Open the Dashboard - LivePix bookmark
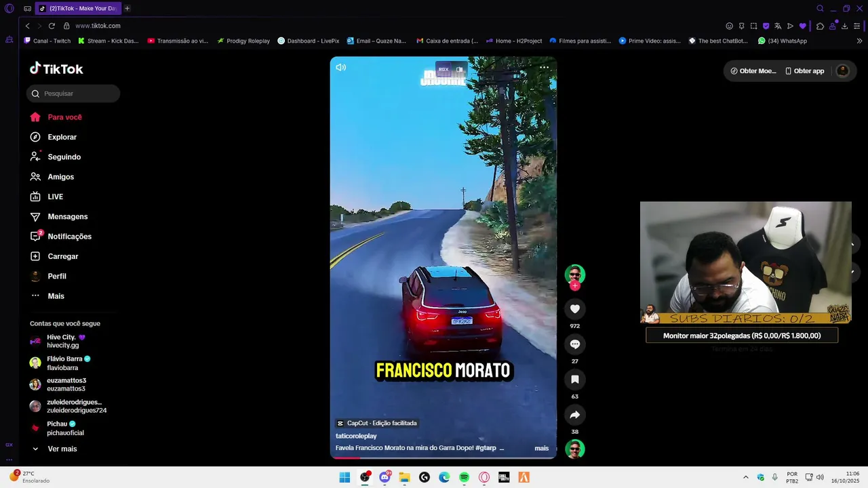 pos(308,41)
